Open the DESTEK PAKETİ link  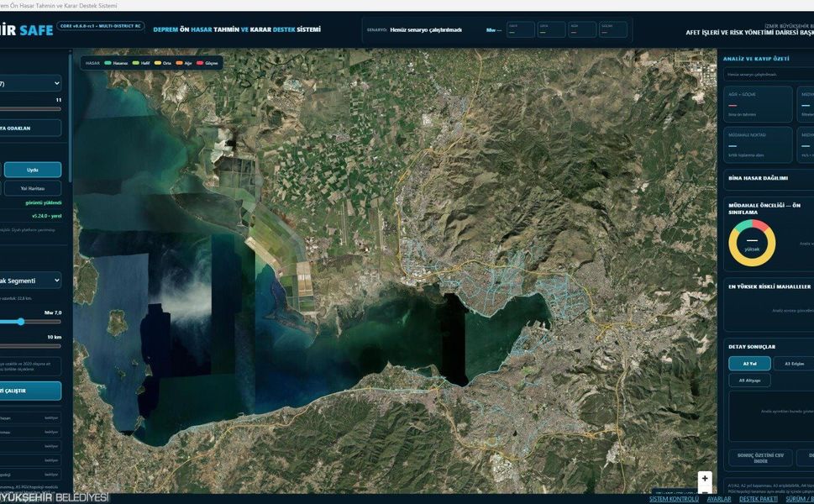pos(759,499)
